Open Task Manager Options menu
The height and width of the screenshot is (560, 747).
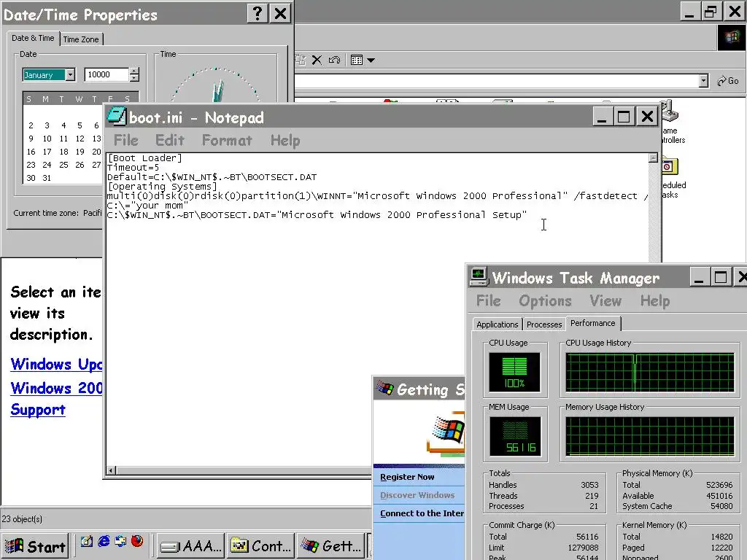545,301
